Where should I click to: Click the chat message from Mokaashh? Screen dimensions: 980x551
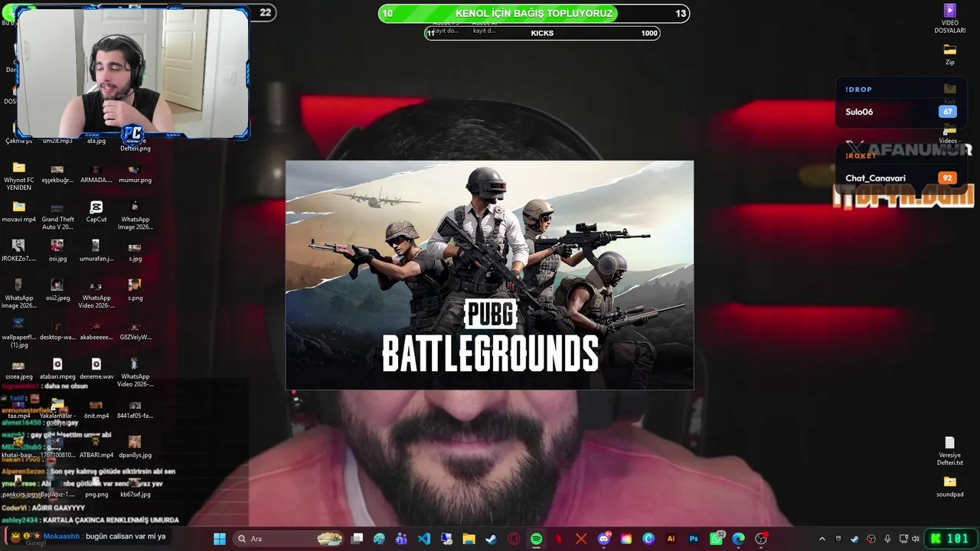point(90,536)
